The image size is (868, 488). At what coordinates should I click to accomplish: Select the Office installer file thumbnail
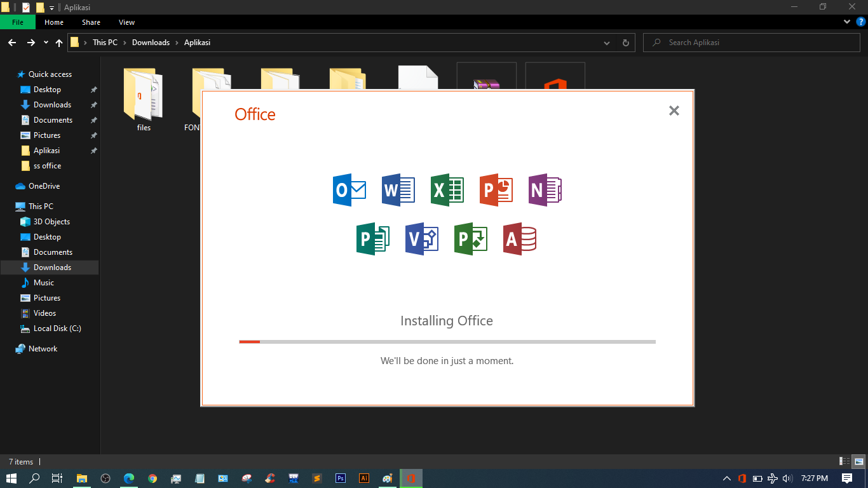[x=555, y=76]
